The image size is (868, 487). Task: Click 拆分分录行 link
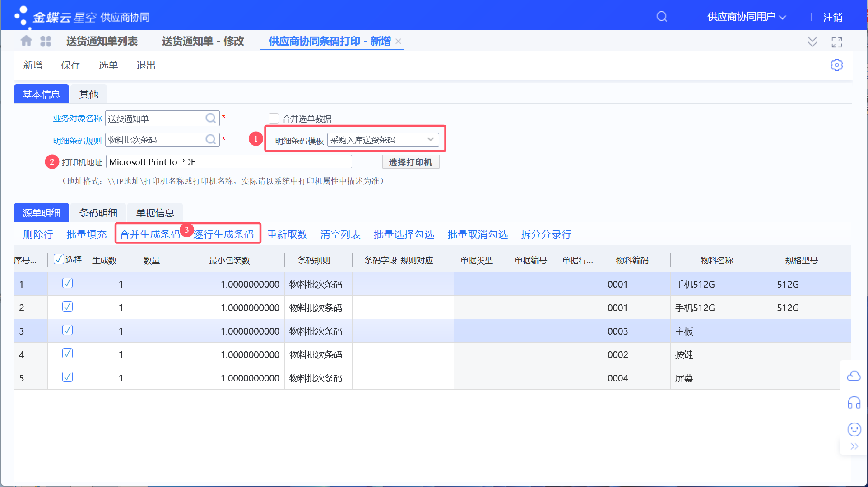coord(546,234)
